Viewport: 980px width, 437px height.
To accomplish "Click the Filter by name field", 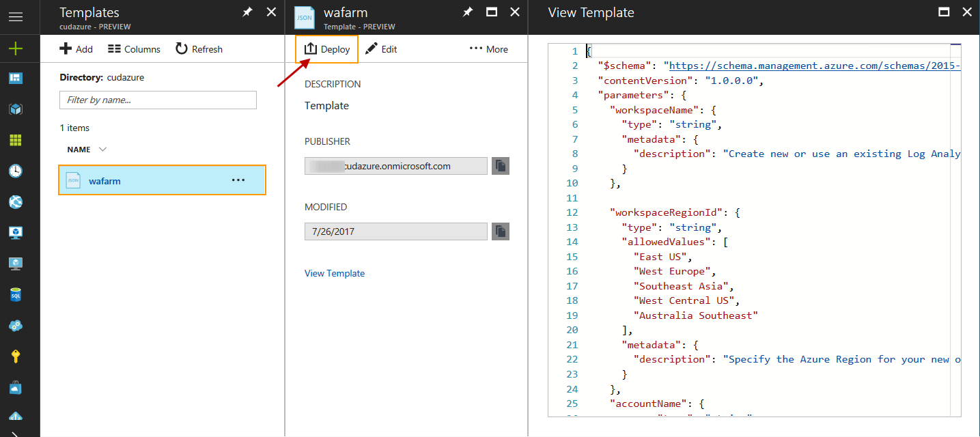I will tap(158, 100).
